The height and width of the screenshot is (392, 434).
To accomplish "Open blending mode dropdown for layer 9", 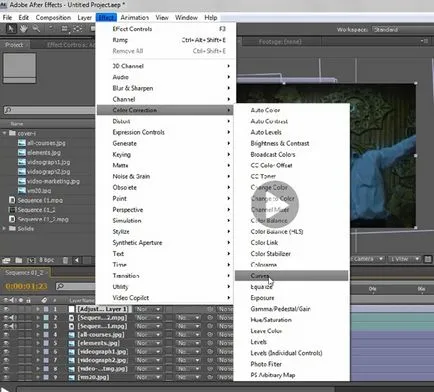I will pos(149,377).
